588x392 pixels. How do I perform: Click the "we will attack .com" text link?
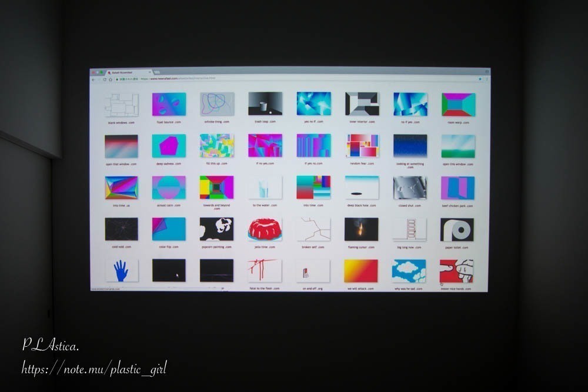(x=361, y=289)
